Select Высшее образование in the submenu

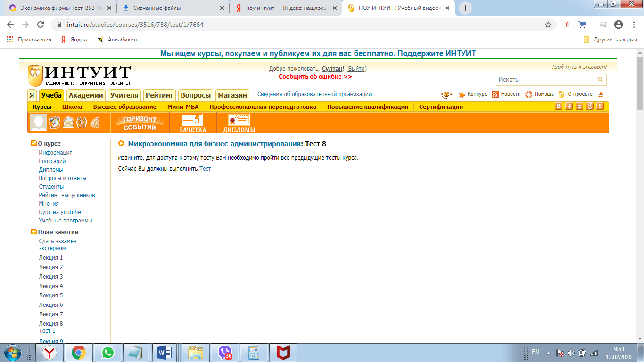pos(124,107)
